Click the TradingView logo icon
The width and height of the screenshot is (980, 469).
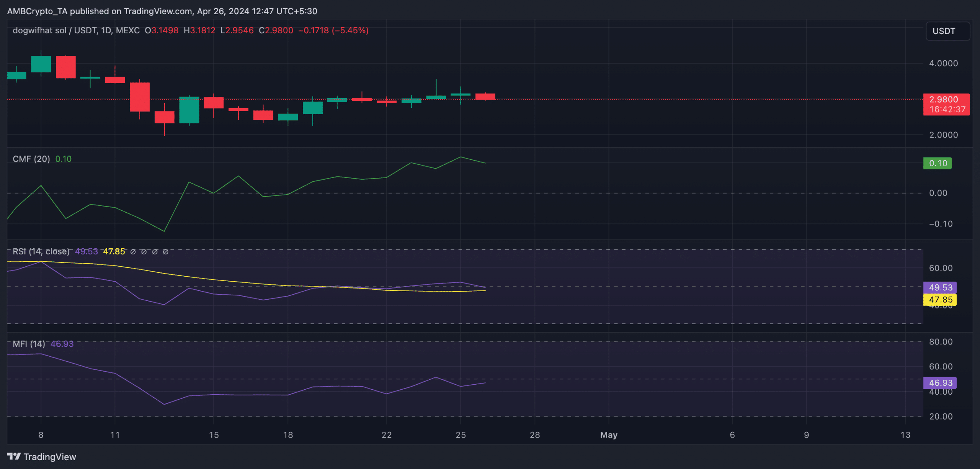coord(14,456)
